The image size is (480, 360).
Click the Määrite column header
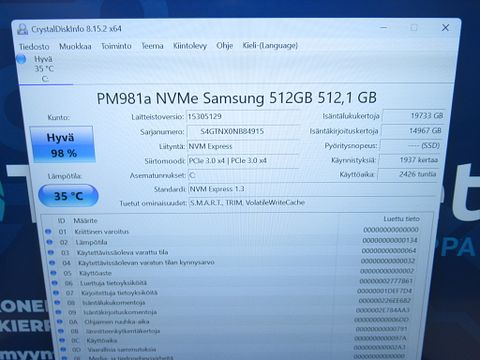(x=85, y=221)
